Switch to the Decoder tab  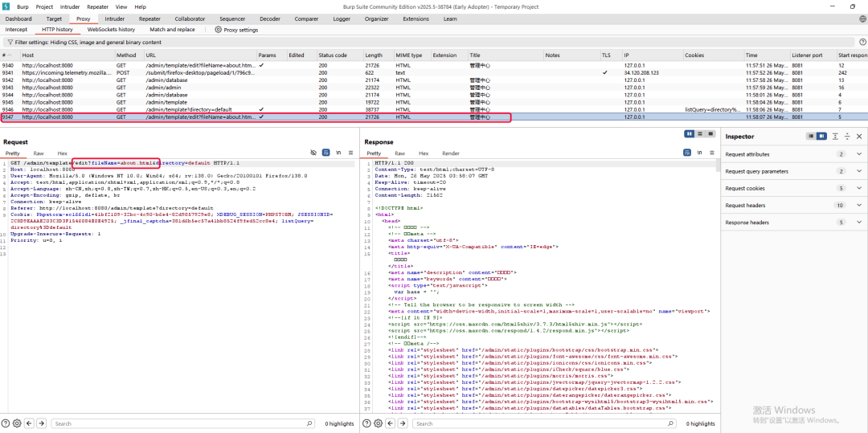(x=269, y=18)
